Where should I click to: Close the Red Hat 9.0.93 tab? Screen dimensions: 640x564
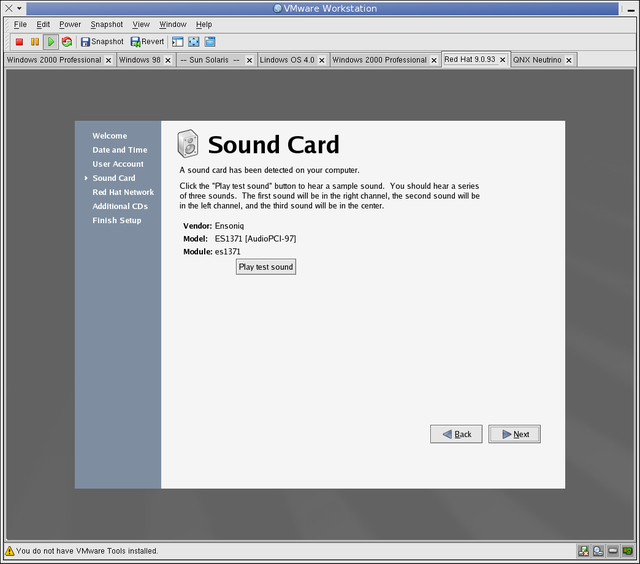tap(503, 60)
